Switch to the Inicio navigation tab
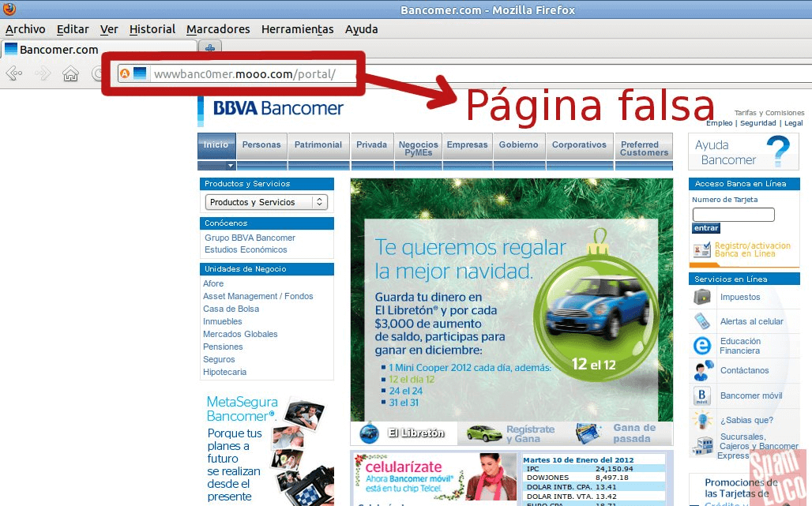Image resolution: width=812 pixels, height=506 pixels. 216,145
